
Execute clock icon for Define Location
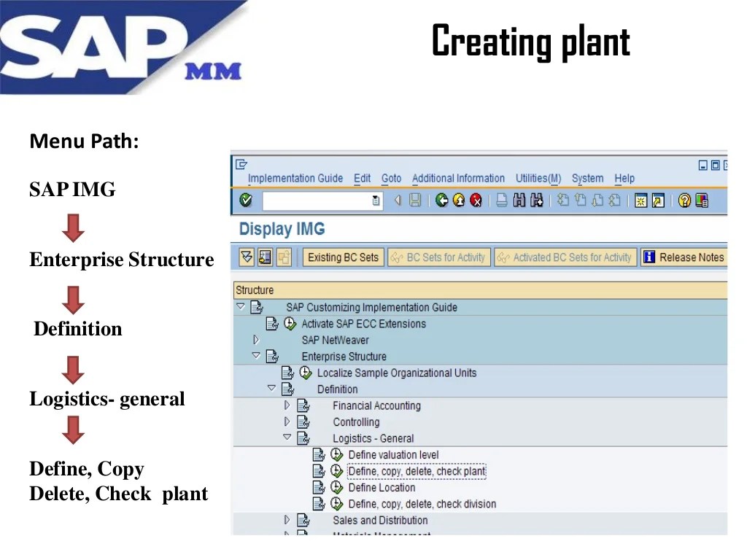337,487
